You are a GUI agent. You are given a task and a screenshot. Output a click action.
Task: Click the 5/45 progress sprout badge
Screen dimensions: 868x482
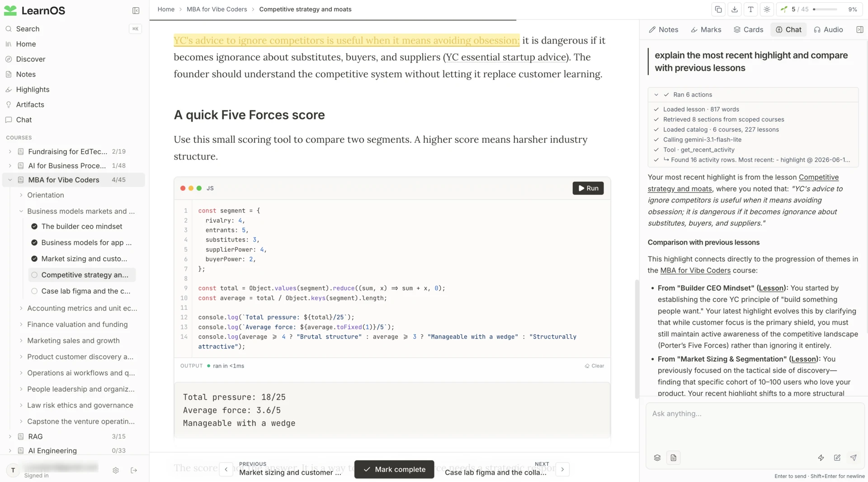pyautogui.click(x=794, y=9)
